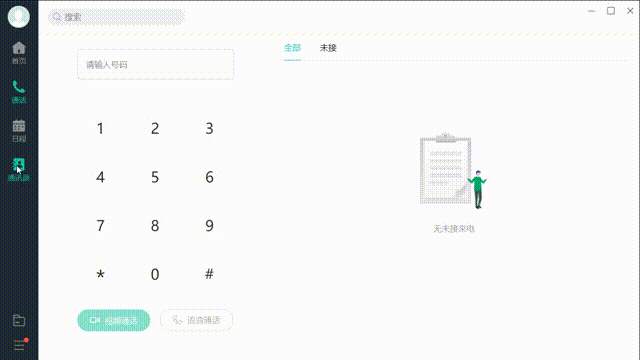Dial digit 0 on keypad
This screenshot has width=640, height=360.
pyautogui.click(x=155, y=274)
